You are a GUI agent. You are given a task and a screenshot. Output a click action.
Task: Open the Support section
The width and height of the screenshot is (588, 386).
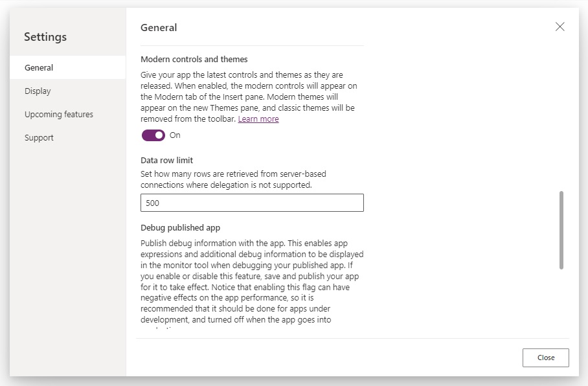39,137
